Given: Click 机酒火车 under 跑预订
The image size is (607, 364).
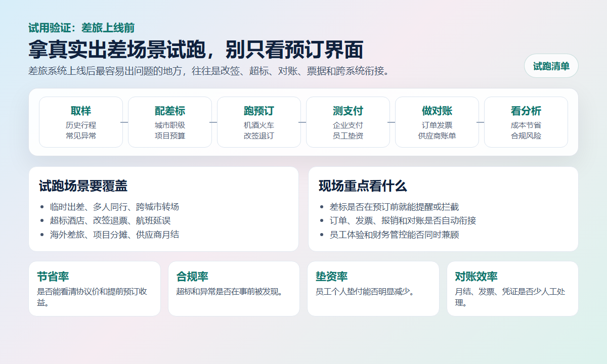Looking at the screenshot, I should (259, 125).
